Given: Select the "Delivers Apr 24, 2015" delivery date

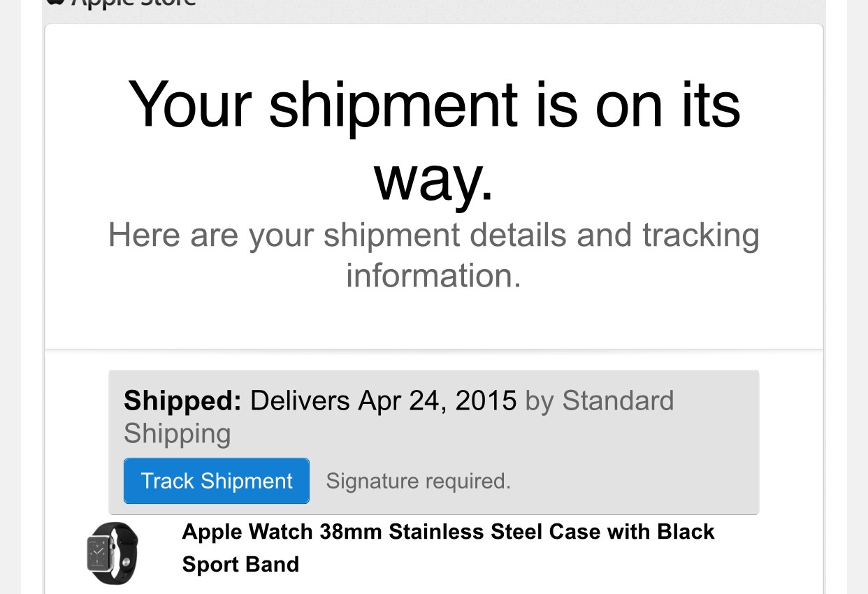Looking at the screenshot, I should (x=384, y=401).
